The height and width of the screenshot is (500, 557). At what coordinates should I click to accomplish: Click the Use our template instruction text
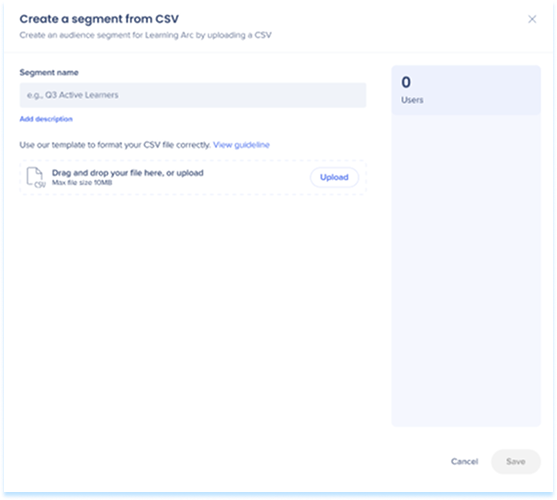click(115, 145)
